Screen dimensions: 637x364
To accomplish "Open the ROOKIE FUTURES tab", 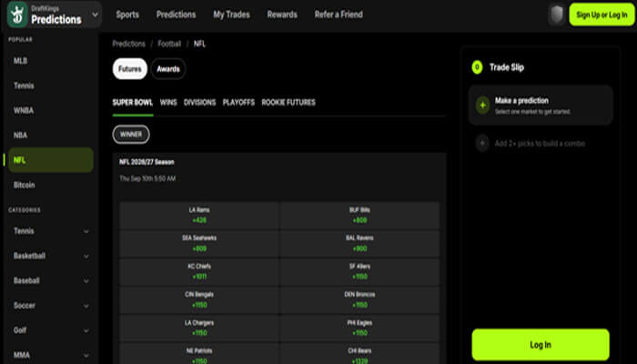I will [288, 102].
